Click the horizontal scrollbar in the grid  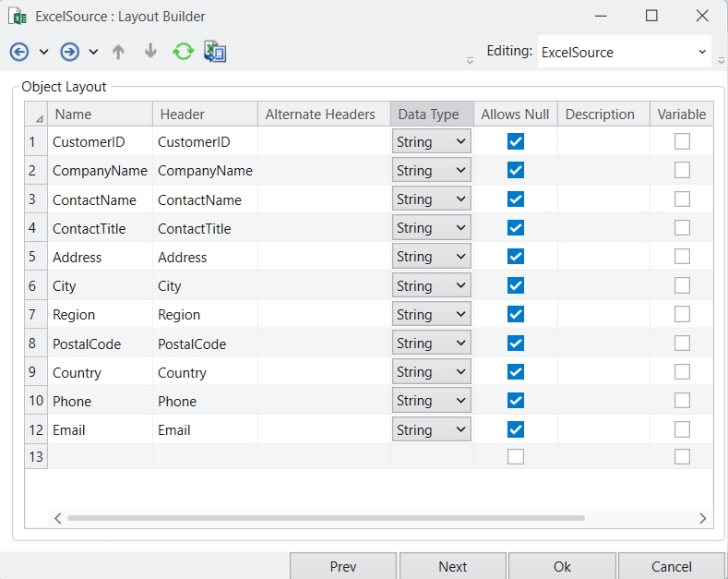pyautogui.click(x=325, y=519)
